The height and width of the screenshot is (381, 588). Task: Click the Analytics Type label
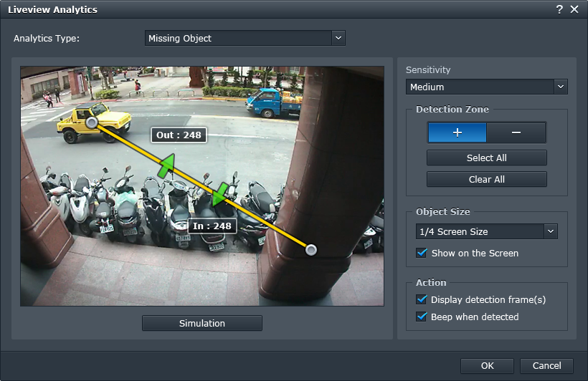[x=47, y=38]
